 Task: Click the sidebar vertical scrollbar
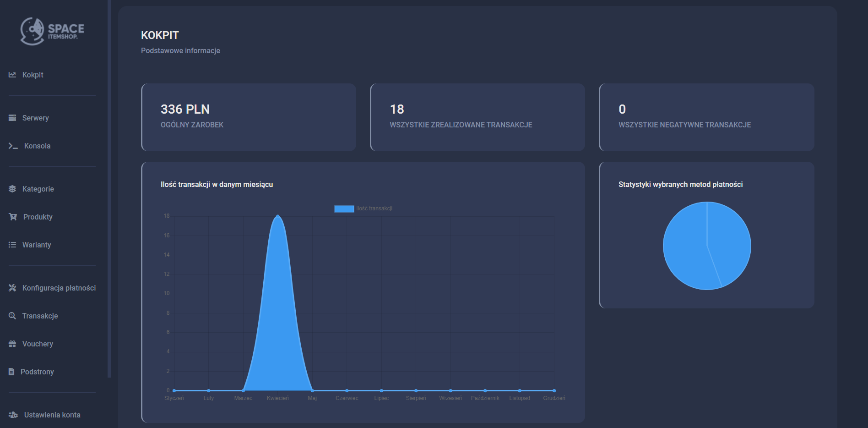tap(109, 183)
